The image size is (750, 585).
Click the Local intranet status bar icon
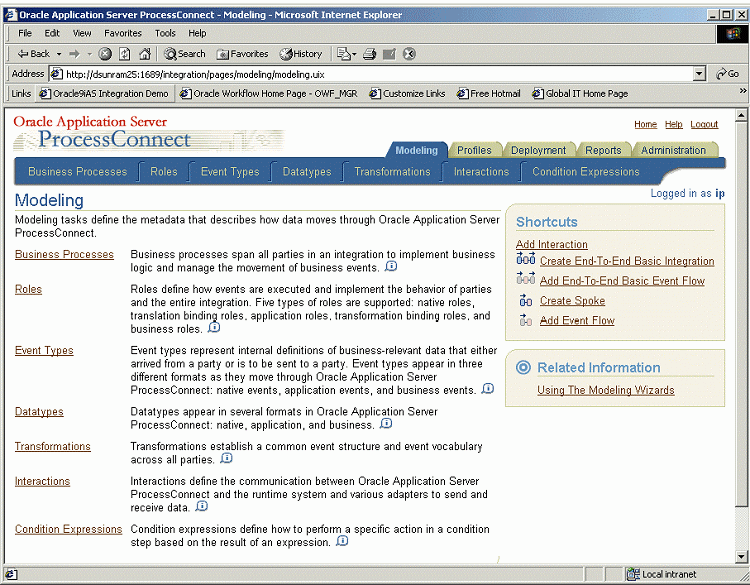633,574
